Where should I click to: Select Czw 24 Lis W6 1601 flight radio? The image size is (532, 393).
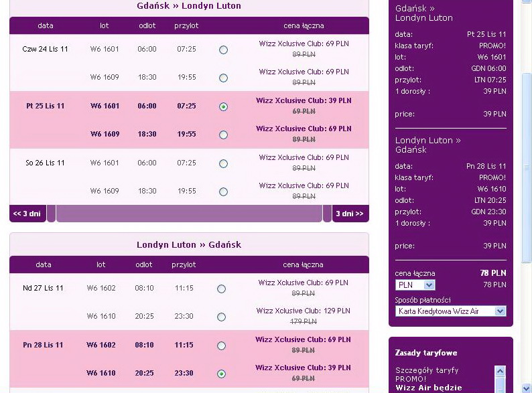pyautogui.click(x=223, y=50)
